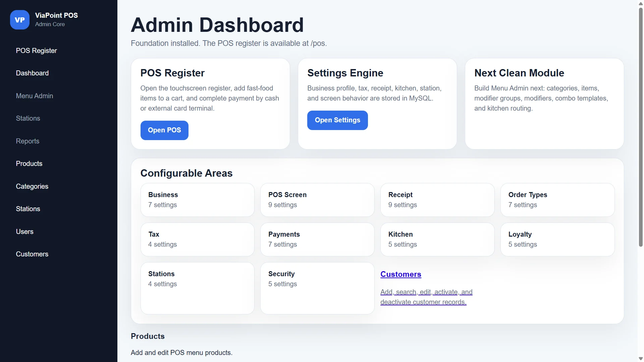This screenshot has width=644, height=362.
Task: Open the Business settings card
Action: pyautogui.click(x=198, y=200)
